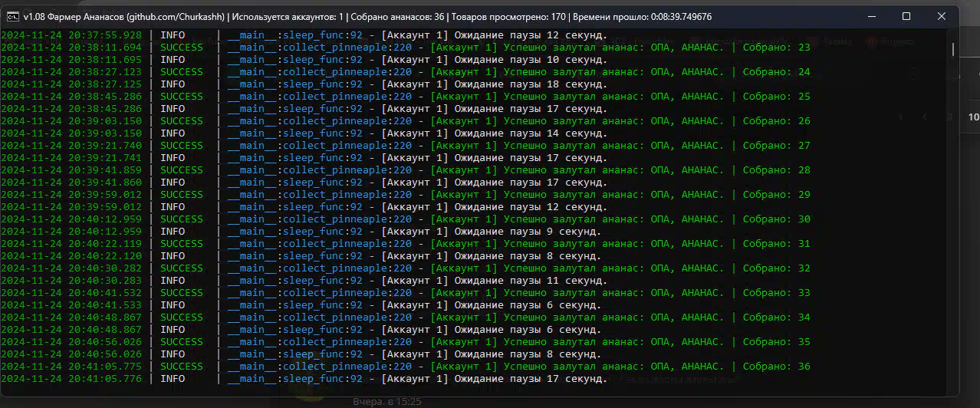Click timestamp '2024-11-24 20:40:12.959' on the INFO row
980x408 pixels.
[x=71, y=232]
